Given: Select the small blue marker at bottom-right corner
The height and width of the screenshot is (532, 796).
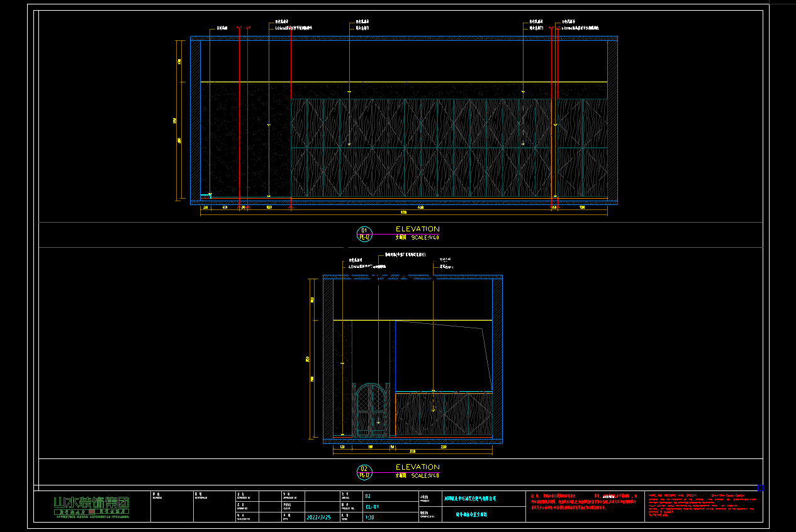Looking at the screenshot, I should (760, 488).
